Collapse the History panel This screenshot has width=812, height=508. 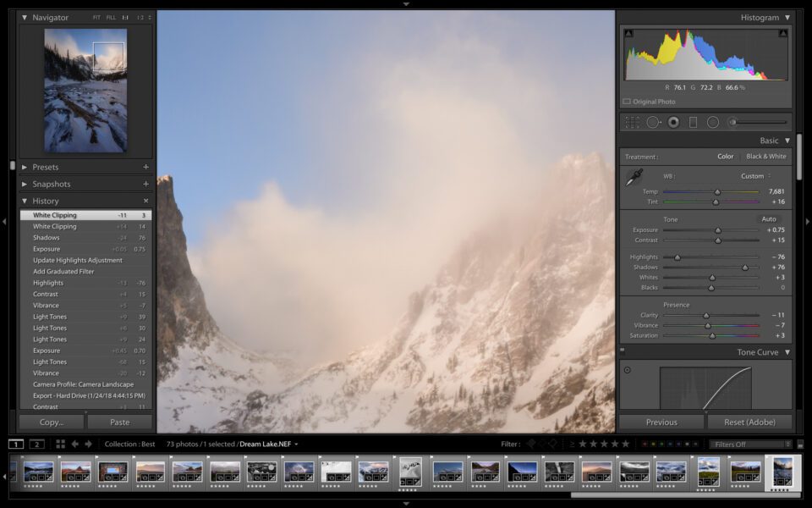25,201
